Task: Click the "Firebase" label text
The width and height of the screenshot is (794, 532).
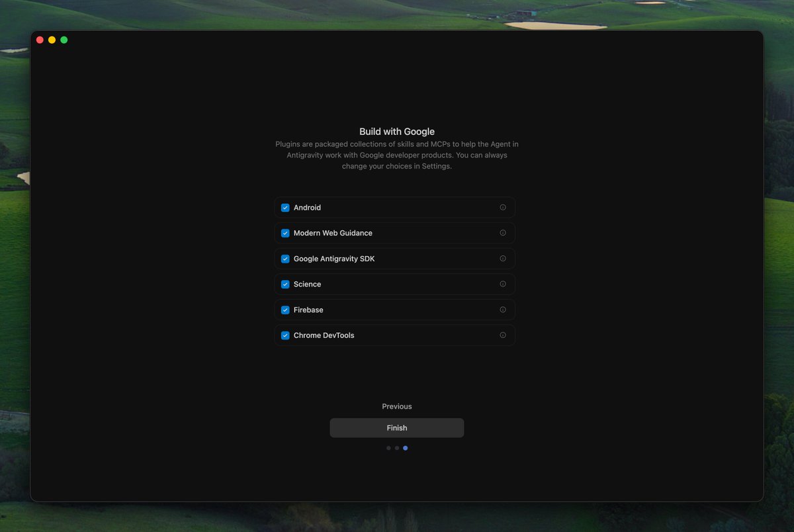Action: (308, 310)
